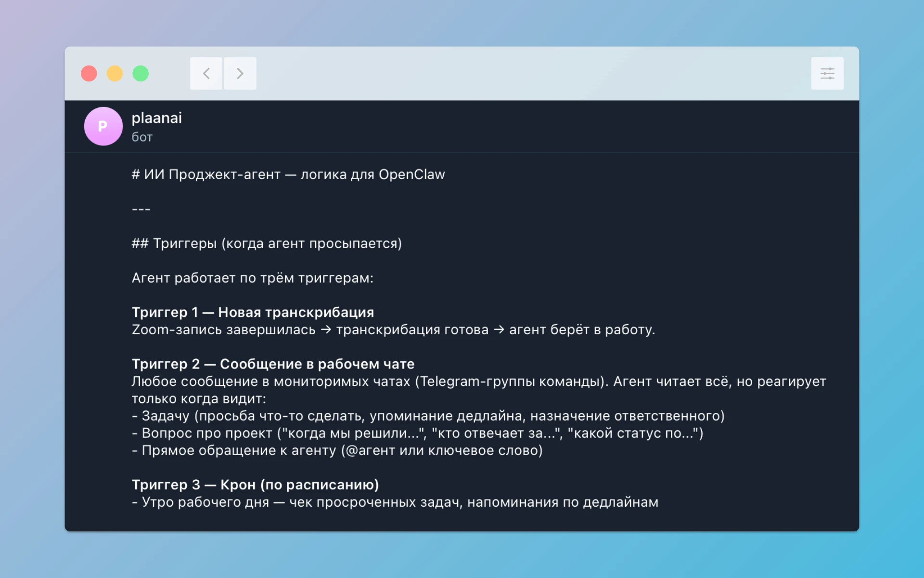924x578 pixels.
Task: Click "Агент работает по трём триггерам" text
Action: point(252,278)
